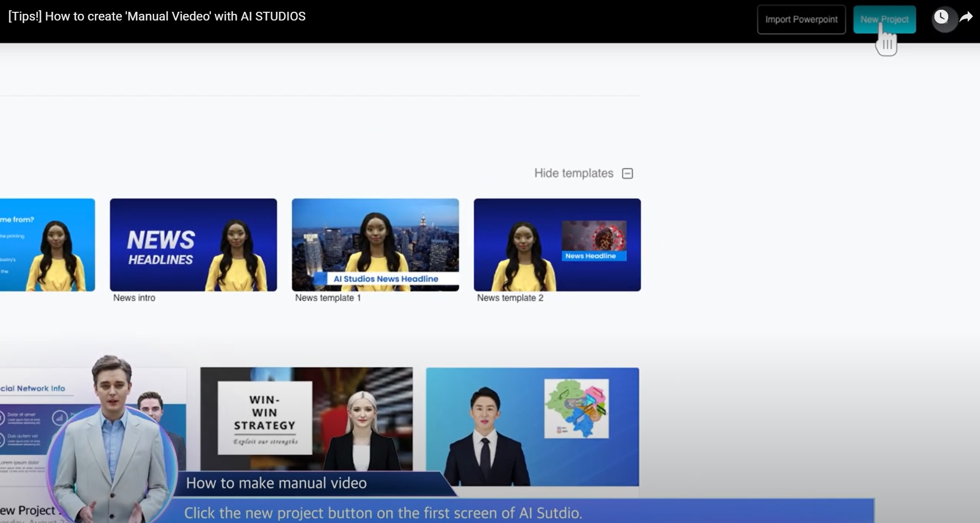980x523 pixels.
Task: Click the Share arrow icon
Action: [966, 17]
